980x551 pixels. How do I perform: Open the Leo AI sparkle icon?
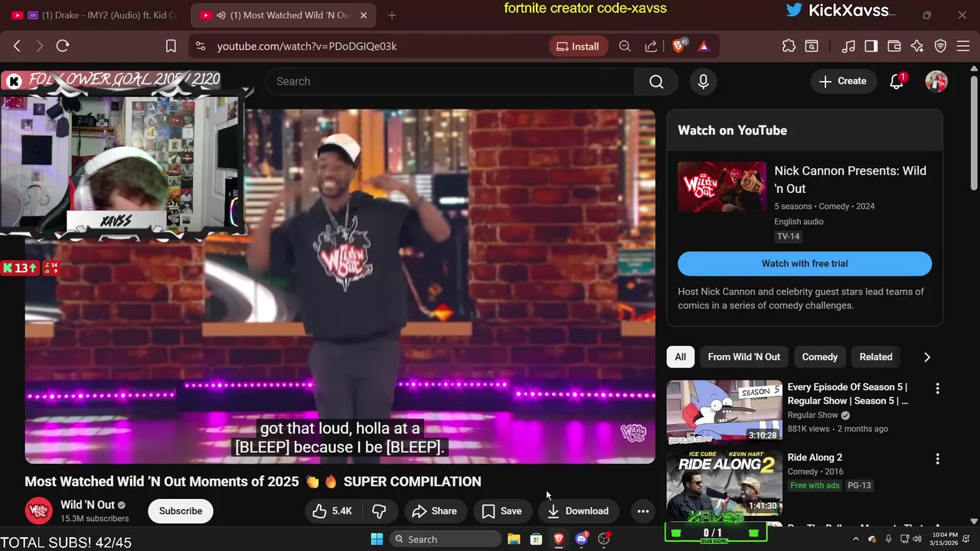[917, 46]
